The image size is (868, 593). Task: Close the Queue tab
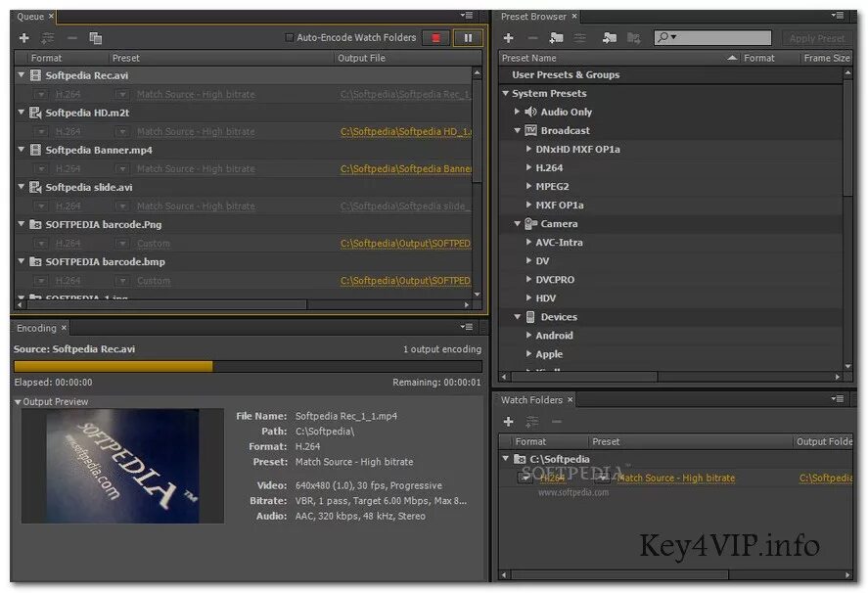(x=51, y=16)
